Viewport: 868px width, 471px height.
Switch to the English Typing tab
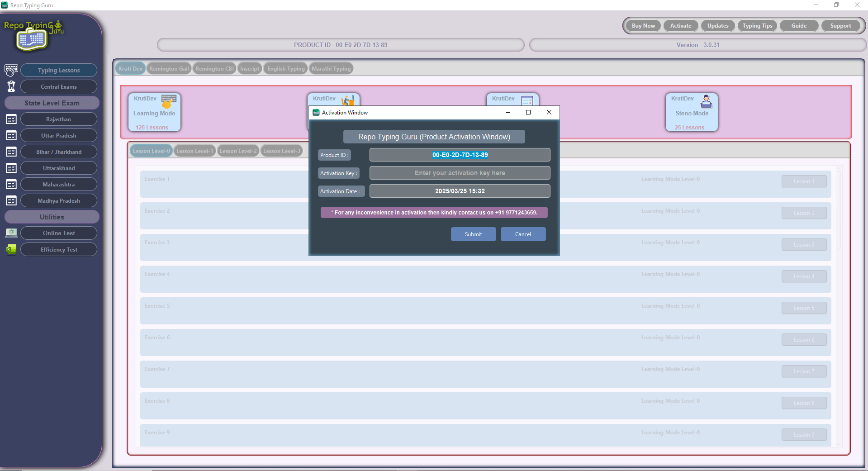pos(286,69)
